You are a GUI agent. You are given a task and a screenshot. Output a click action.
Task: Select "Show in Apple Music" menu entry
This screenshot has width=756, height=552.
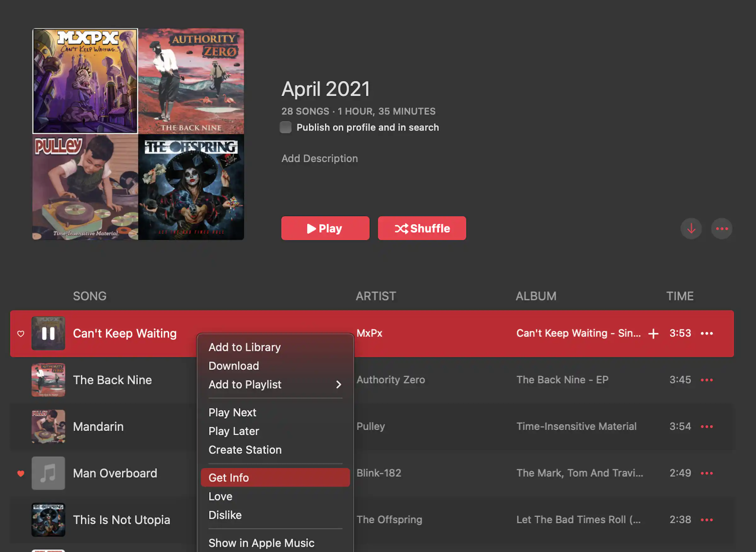(x=261, y=543)
